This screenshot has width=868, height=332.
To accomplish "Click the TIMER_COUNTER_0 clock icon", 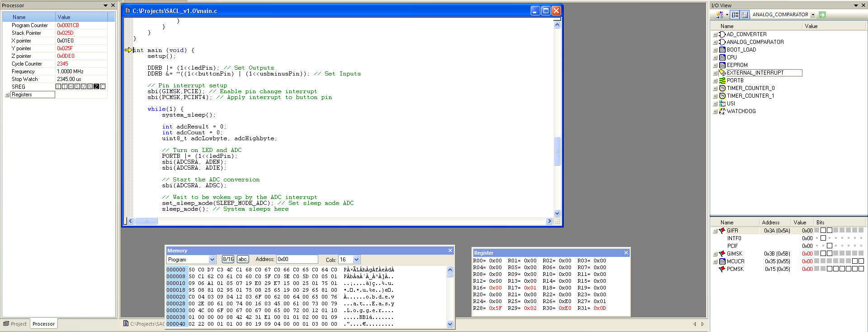I will 722,88.
